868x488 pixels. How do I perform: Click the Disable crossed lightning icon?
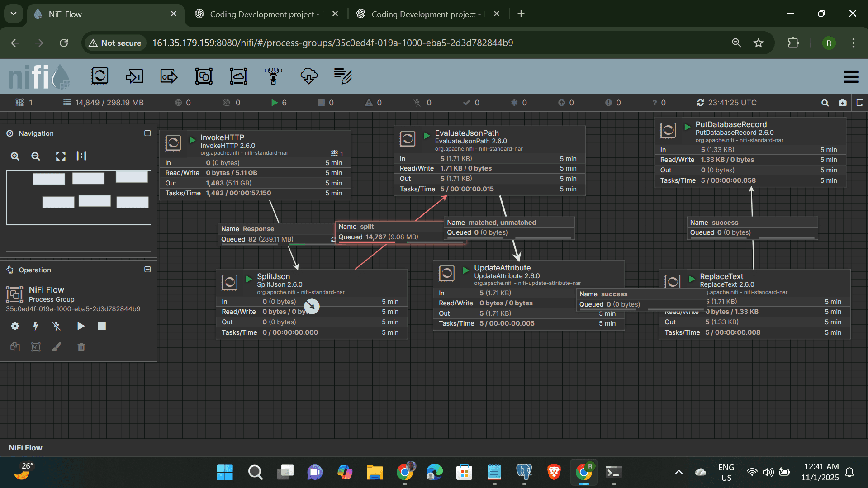coord(57,326)
